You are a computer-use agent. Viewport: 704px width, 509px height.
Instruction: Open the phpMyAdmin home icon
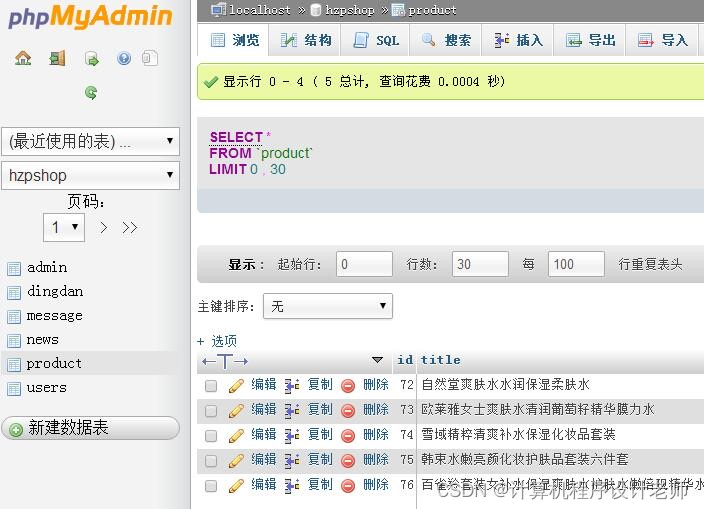(x=23, y=58)
